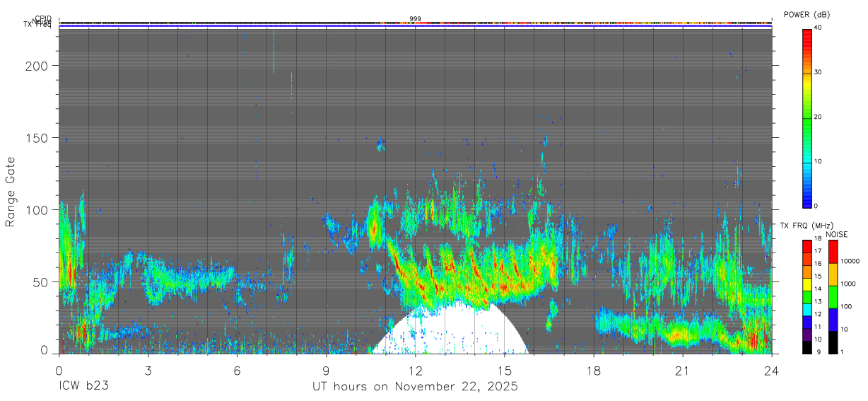Select the cyan 12–13 MHz TX FRQ swatch
Viewport: 868px width, 401px height.
pos(807,310)
